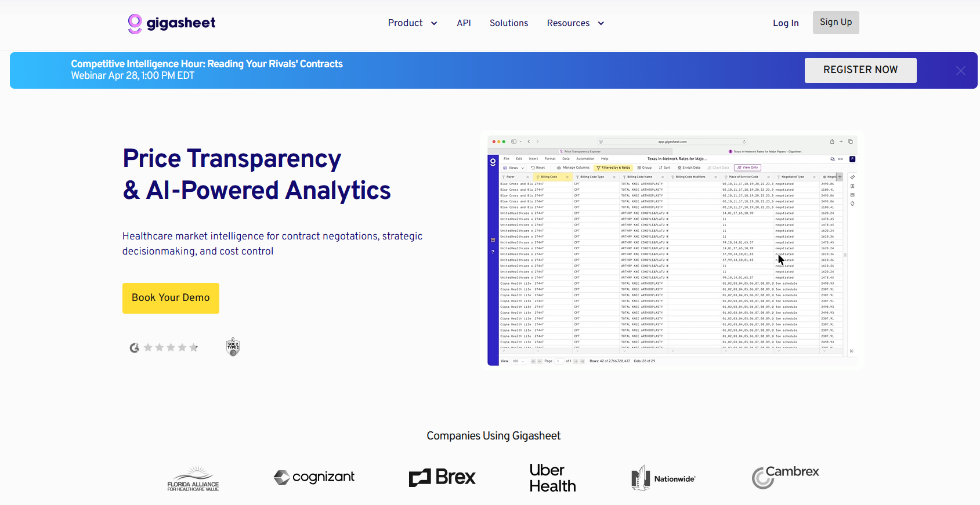Click the Florida Alliance for Healthcare Value logo
This screenshot has width=980, height=505.
(x=193, y=478)
